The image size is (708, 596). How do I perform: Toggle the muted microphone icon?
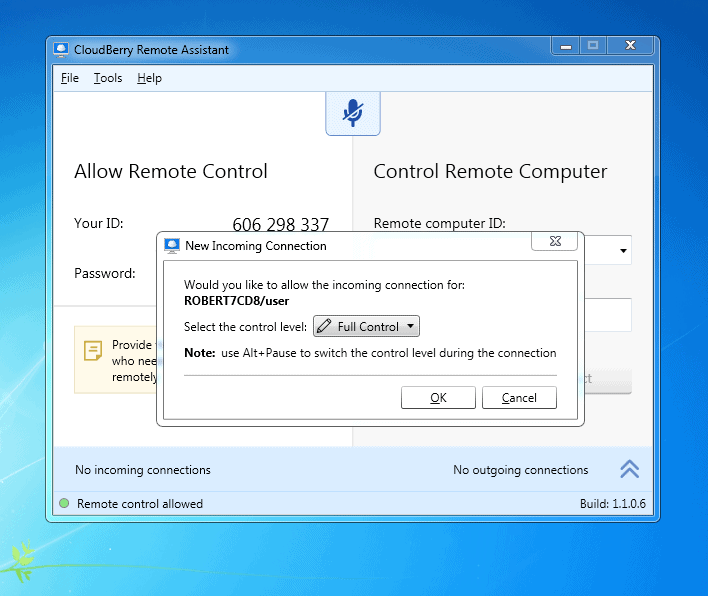point(353,113)
